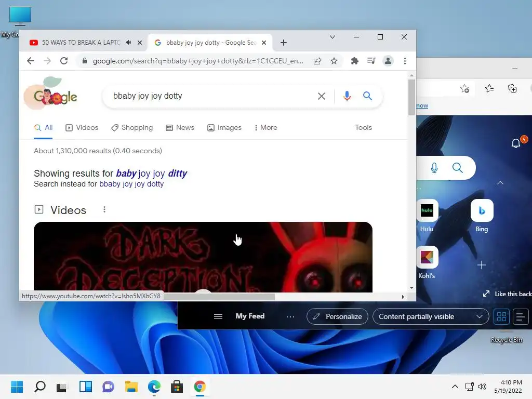This screenshot has width=532, height=399.
Task: Start Google voice search microphone
Action: 347,96
